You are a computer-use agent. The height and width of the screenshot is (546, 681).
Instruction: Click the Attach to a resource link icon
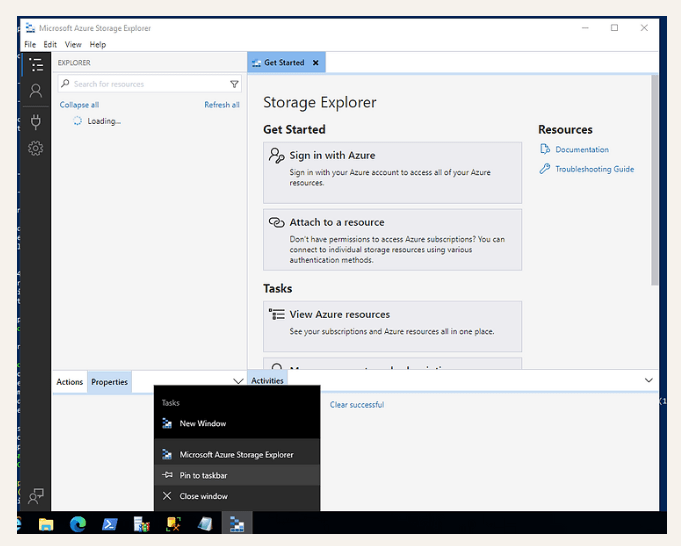coord(276,222)
